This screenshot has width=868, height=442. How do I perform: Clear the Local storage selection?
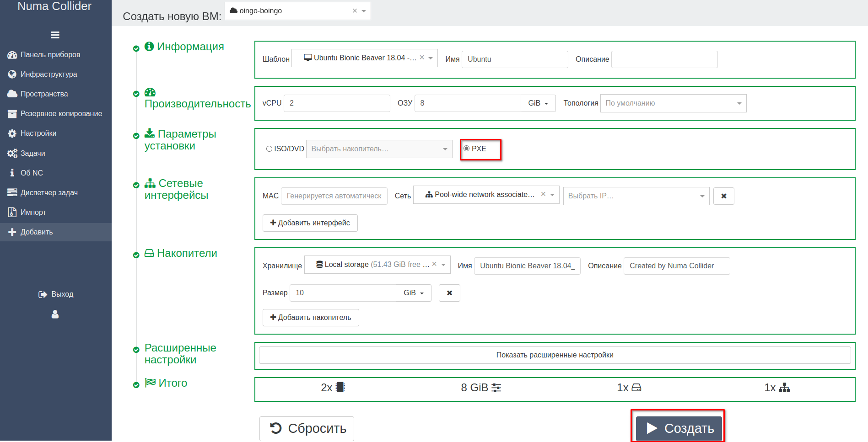click(x=434, y=264)
